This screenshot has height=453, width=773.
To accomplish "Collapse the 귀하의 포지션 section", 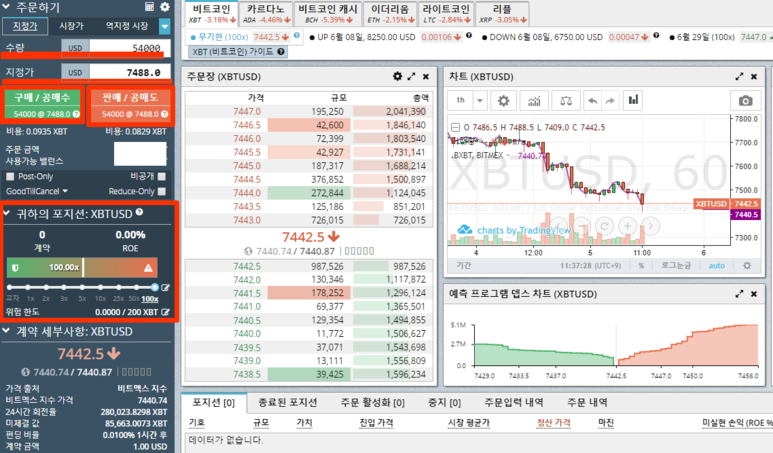I will (7, 213).
